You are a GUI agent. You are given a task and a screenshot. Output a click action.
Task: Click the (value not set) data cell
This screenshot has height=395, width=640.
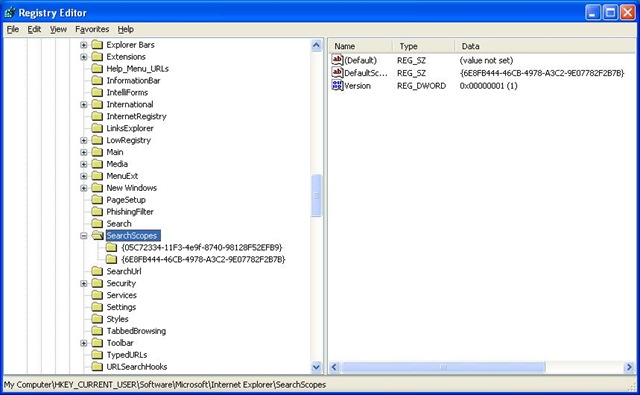coord(486,60)
